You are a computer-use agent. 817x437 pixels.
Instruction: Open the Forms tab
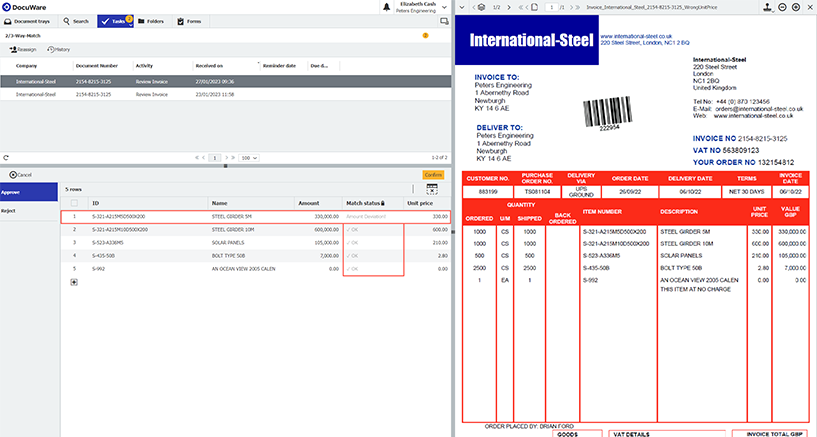coord(189,21)
